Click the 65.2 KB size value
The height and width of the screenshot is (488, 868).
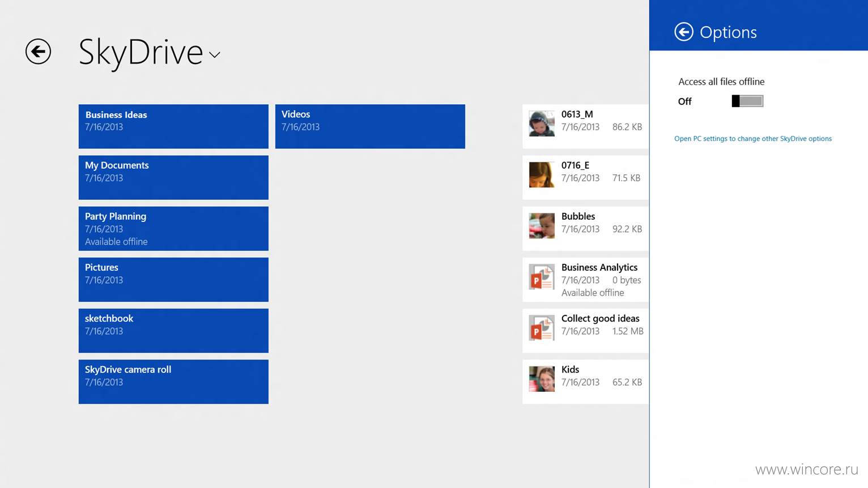tap(627, 382)
